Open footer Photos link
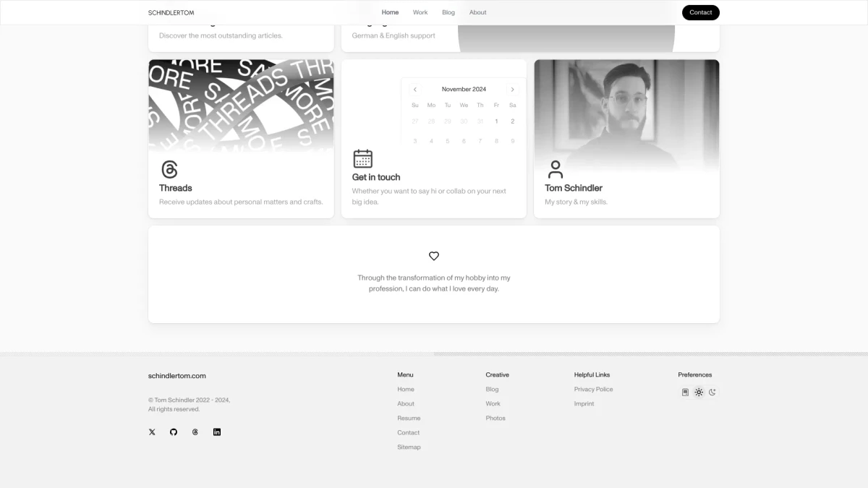Image resolution: width=868 pixels, height=488 pixels. [495, 418]
